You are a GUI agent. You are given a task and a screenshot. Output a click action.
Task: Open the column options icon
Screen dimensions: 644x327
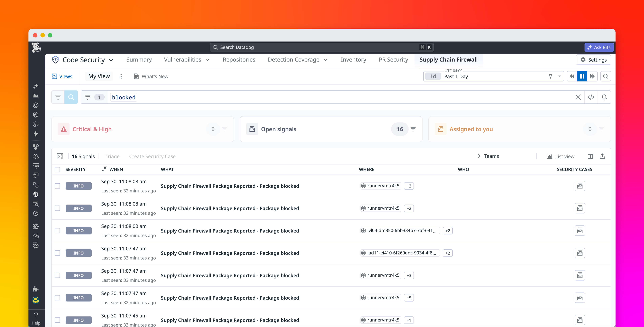pyautogui.click(x=590, y=156)
